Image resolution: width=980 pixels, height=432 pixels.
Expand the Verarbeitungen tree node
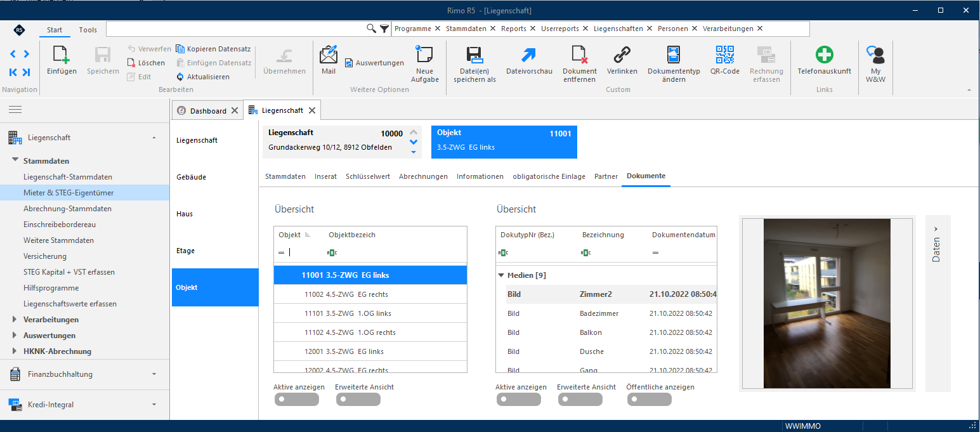coord(15,320)
